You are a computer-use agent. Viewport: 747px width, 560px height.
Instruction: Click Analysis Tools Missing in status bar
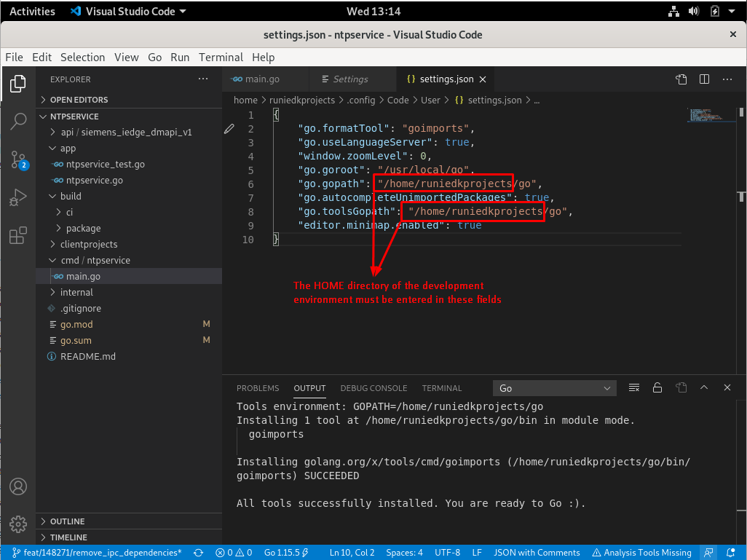(641, 553)
